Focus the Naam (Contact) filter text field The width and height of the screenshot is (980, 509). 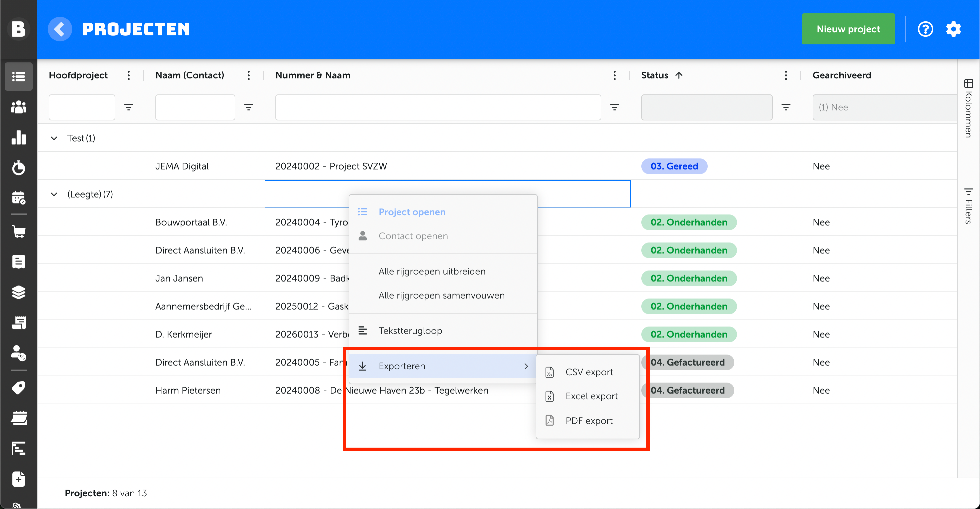195,107
